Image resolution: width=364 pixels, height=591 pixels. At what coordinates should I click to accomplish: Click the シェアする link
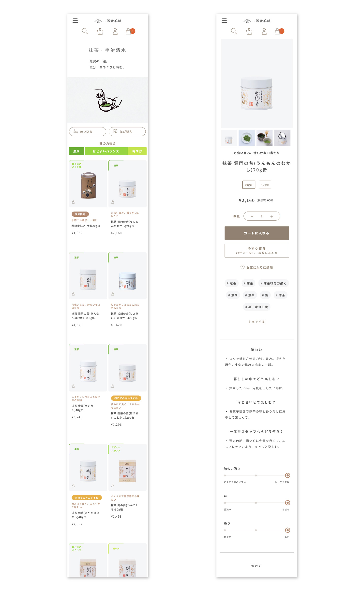(257, 322)
